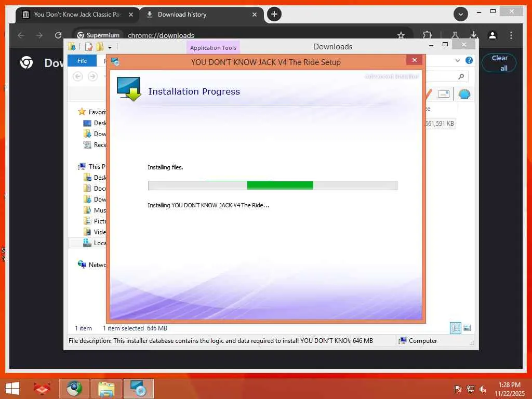The image size is (532, 399).
Task: Select Desktop under This PC
Action: coord(95,177)
